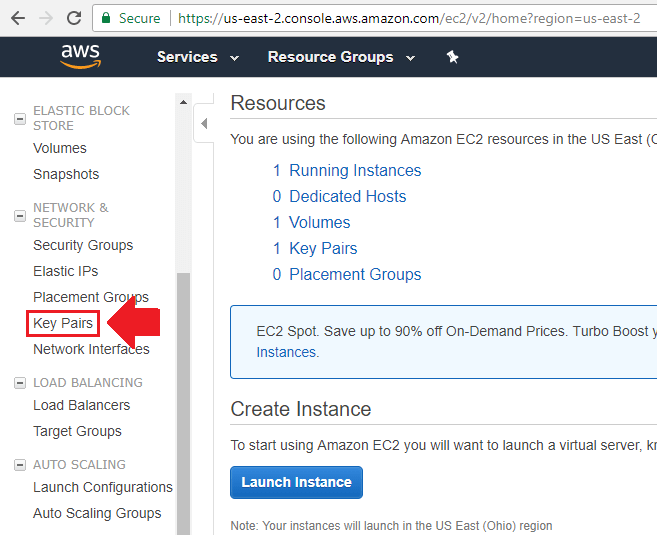Open the Dedicated Hosts resource link

pyautogui.click(x=348, y=197)
